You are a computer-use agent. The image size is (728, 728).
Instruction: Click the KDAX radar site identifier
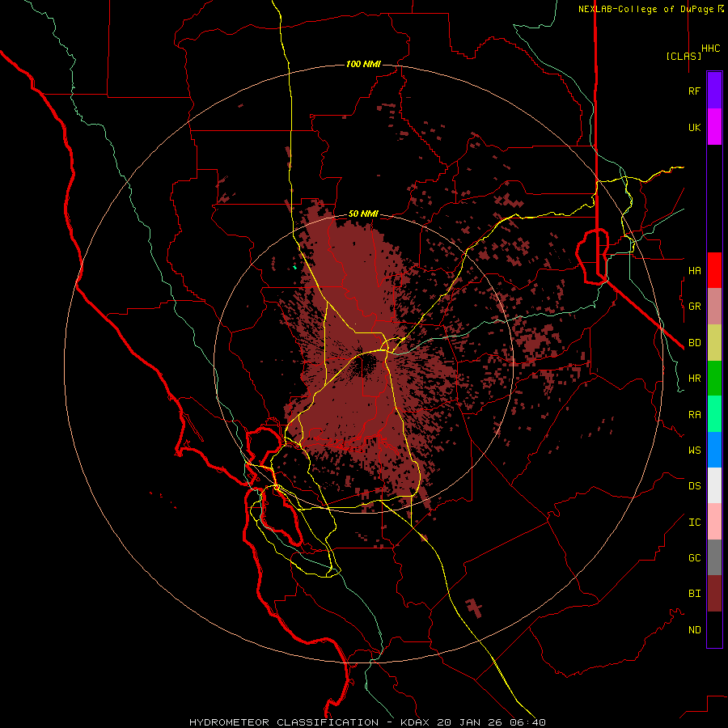click(x=415, y=722)
